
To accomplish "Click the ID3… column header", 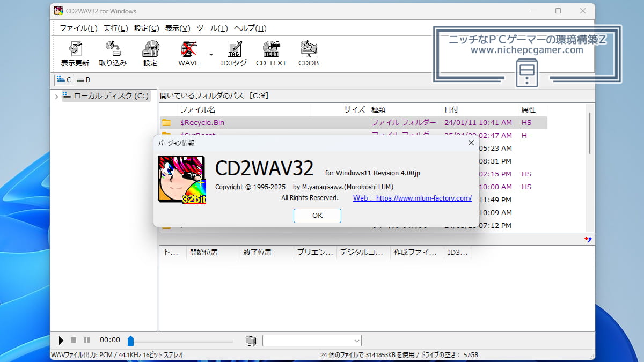I will (x=457, y=253).
